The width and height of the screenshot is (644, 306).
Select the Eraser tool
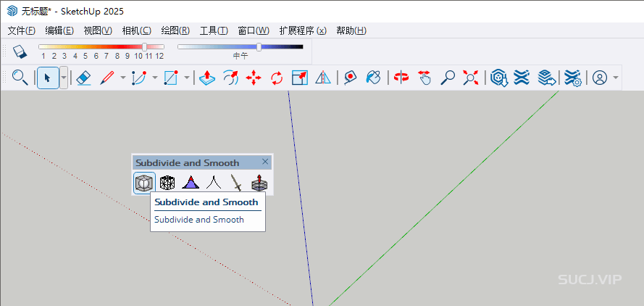pos(84,78)
